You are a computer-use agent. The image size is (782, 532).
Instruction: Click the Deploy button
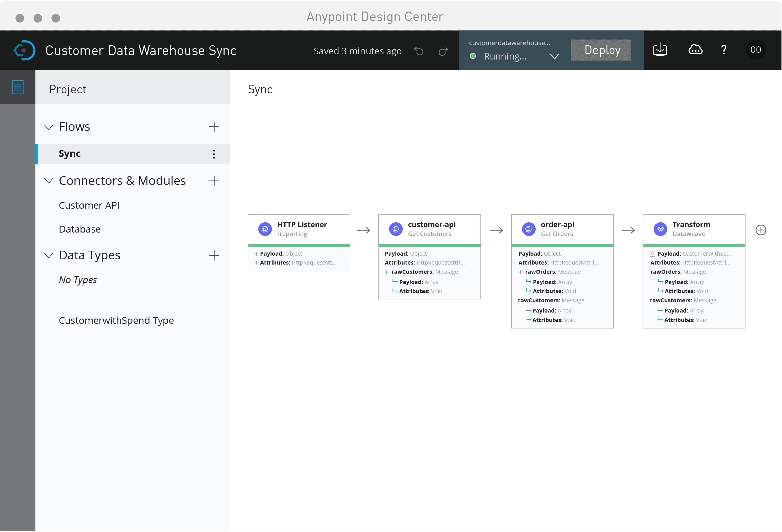(601, 50)
